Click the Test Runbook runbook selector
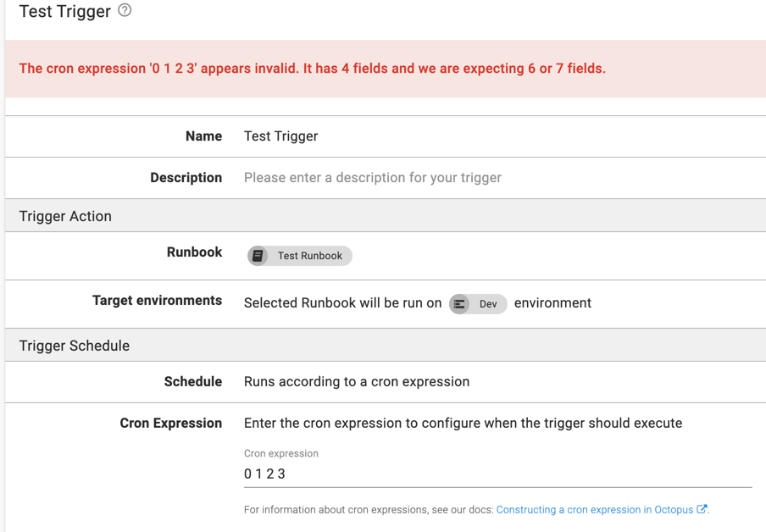This screenshot has height=532, width=766. point(299,256)
